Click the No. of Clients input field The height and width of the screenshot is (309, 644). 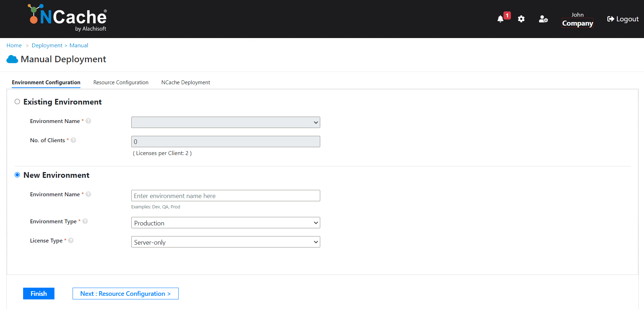226,142
